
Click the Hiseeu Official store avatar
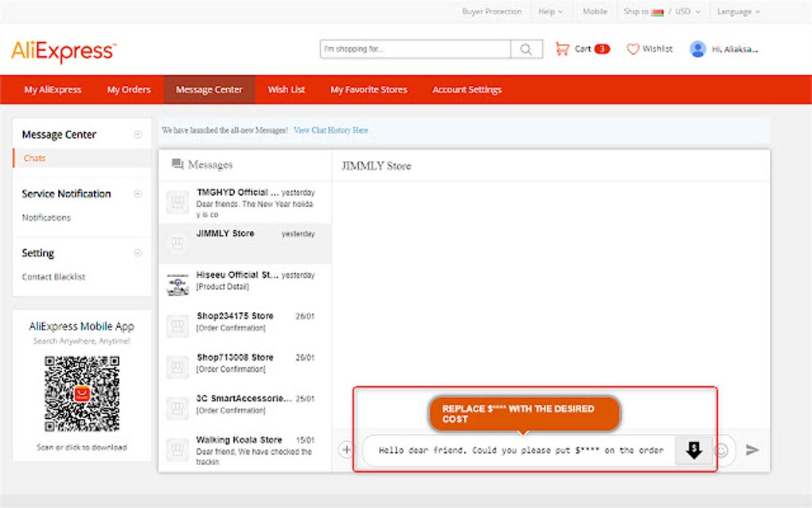point(178,285)
